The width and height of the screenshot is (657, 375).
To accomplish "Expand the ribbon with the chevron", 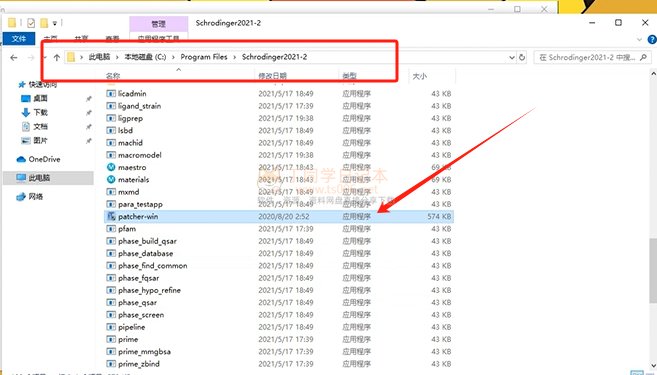I will tap(639, 39).
